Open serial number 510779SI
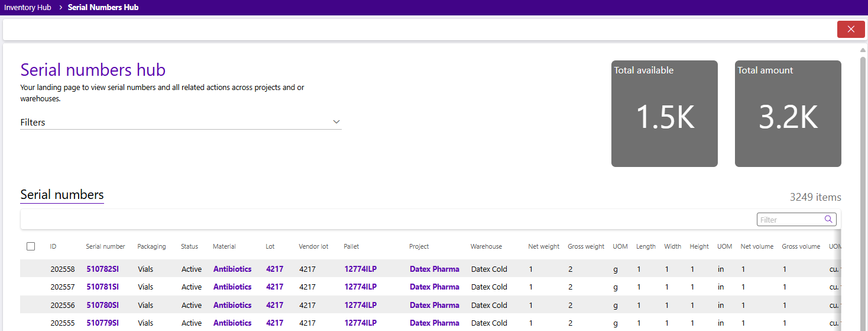This screenshot has height=331, width=868. coord(102,323)
